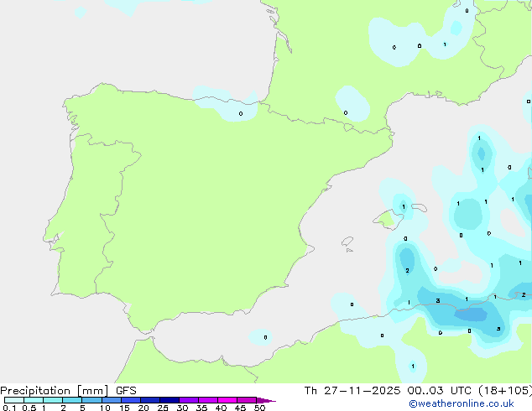Image resolution: width=532 pixels, height=411 pixels.
Task: Click the legend value label '25'
Action: (163, 408)
